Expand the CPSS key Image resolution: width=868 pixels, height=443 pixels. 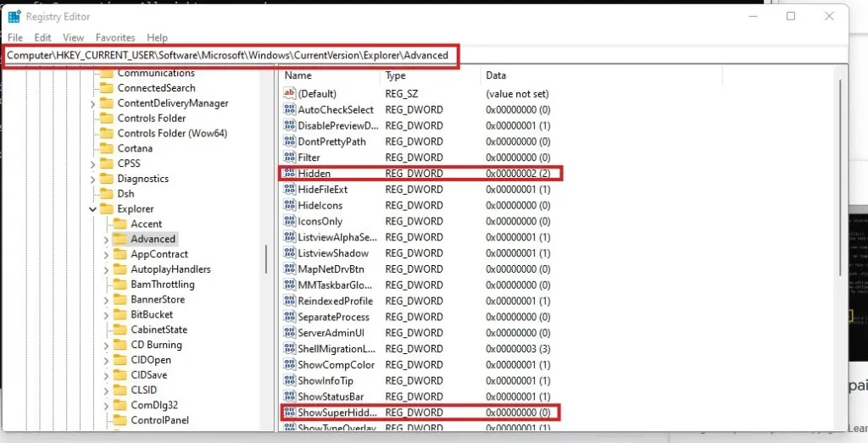[x=92, y=163]
